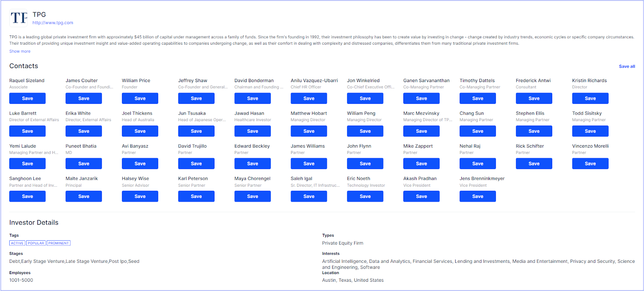The image size is (644, 291).
Task: Click the ACTIVE tag
Action: click(x=17, y=243)
